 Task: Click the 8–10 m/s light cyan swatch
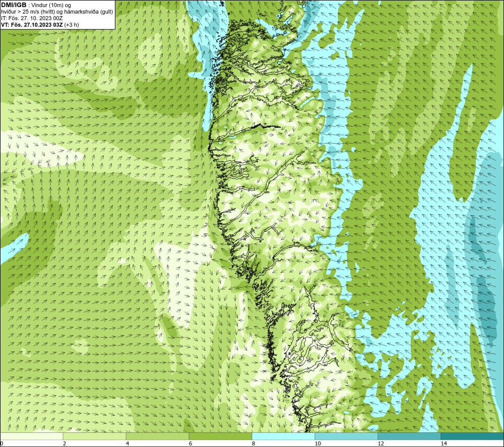283,436
